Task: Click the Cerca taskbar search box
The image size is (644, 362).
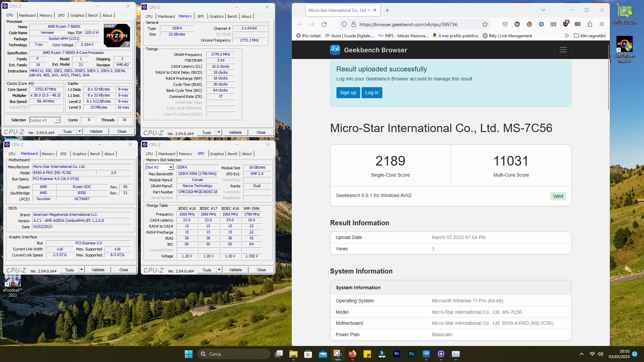Action: coord(233,354)
